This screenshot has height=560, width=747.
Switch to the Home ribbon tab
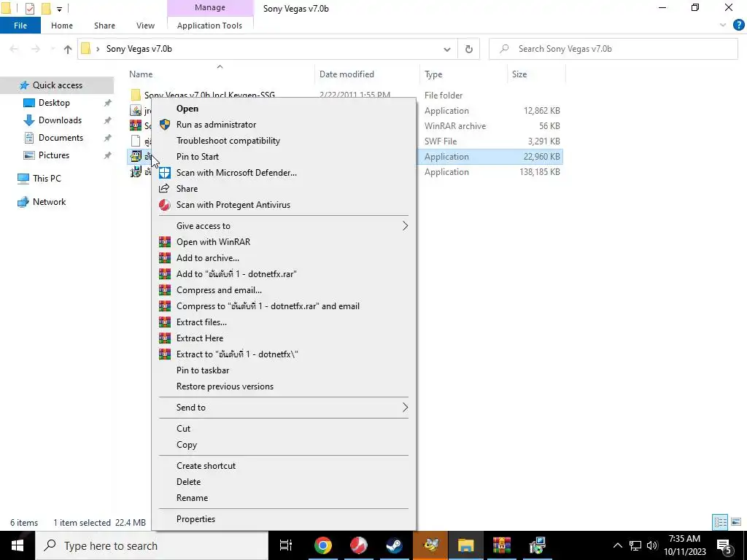click(x=62, y=26)
